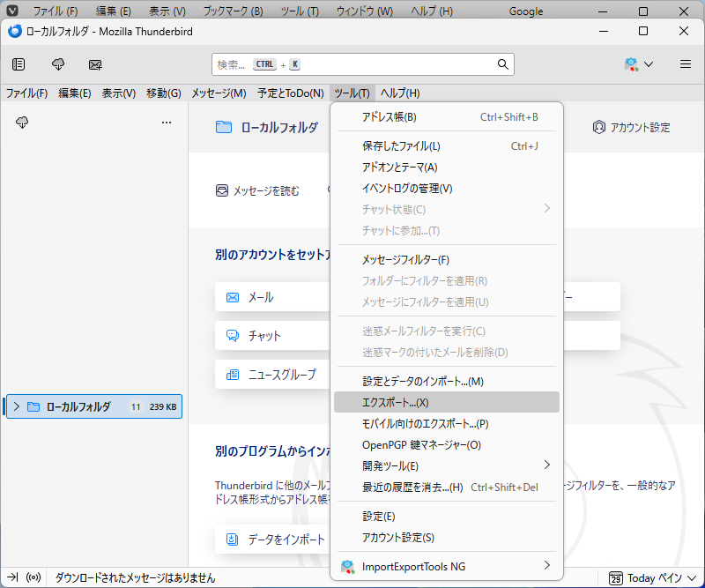Expand ImportExportTools NG submenu arrow
705x588 pixels.
click(x=546, y=565)
